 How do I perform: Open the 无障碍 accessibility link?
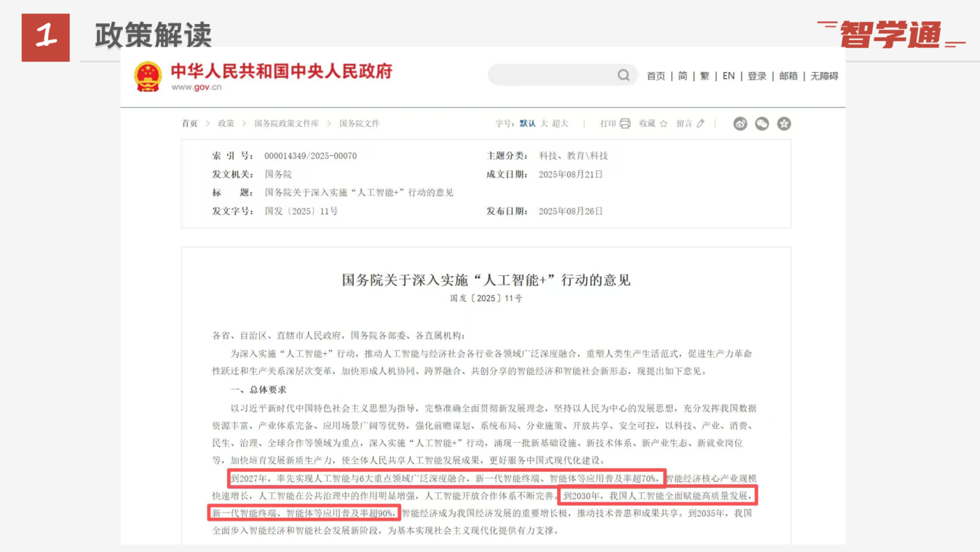coord(824,76)
